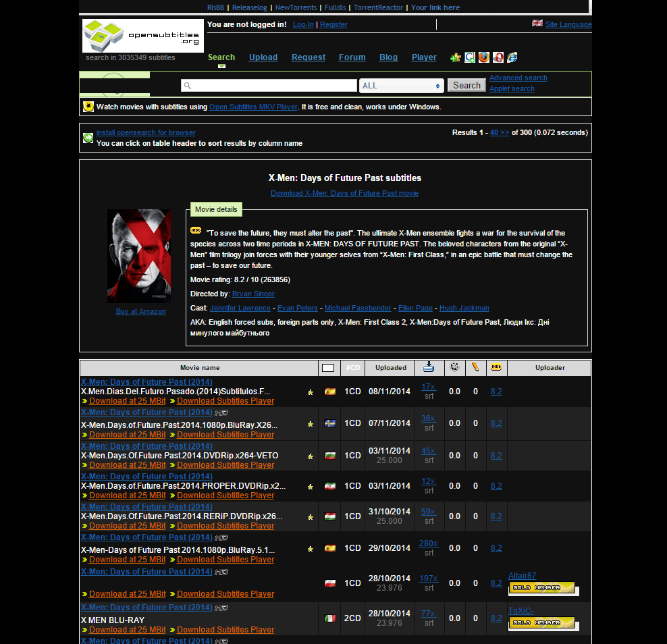Click the Spanish flag on the first subtitle row
The width and height of the screenshot is (667, 644).
pyautogui.click(x=329, y=390)
